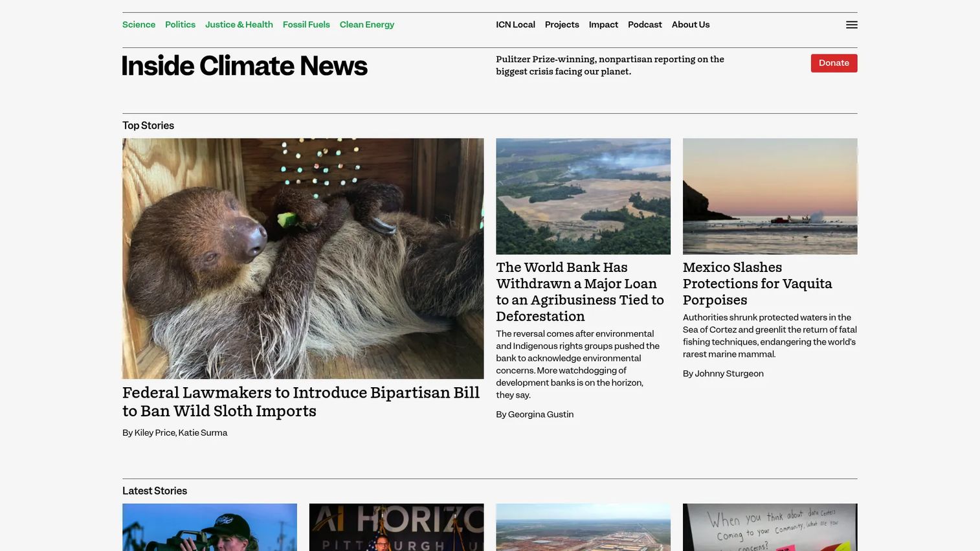Click the World Bank story summary paragraph
Viewport: 980px width, 551px height.
click(578, 365)
